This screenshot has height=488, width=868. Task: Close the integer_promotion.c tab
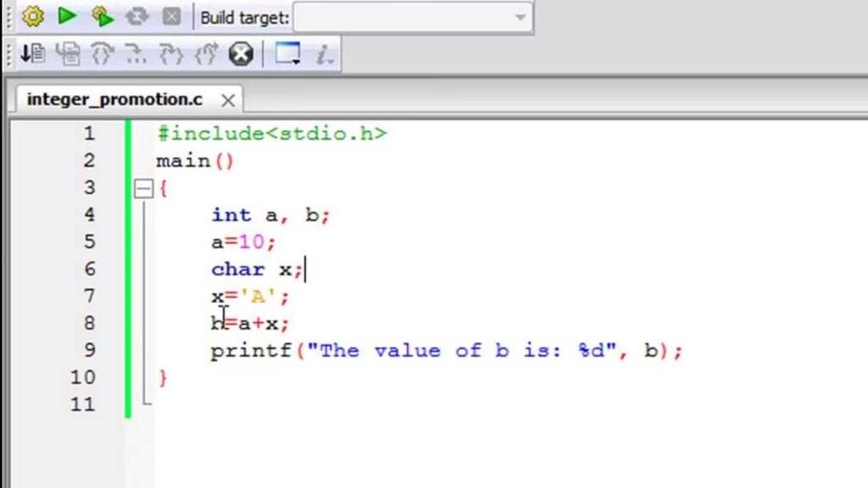227,100
